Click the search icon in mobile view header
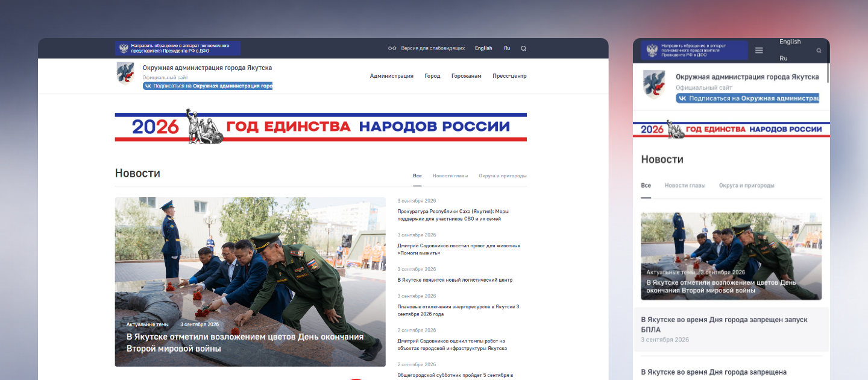This screenshot has width=868, height=380. click(819, 51)
